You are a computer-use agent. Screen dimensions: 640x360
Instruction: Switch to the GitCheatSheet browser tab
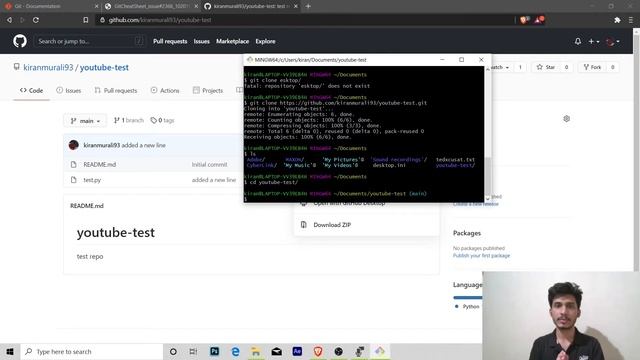click(151, 6)
